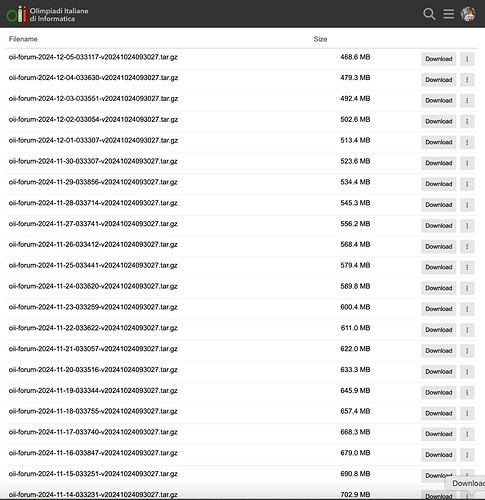This screenshot has width=485, height=500.
Task: Download the 502.6 MB backup from 2024-12-02
Action: (x=439, y=121)
